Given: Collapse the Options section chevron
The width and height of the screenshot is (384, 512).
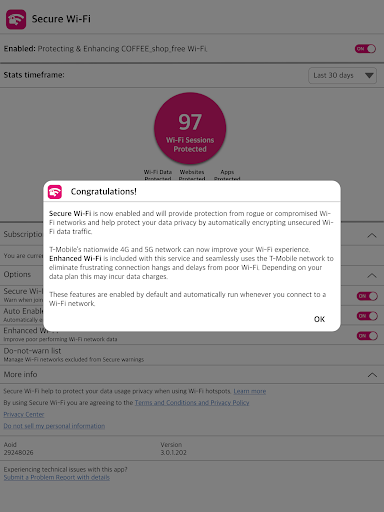Looking at the screenshot, I should point(372,276).
